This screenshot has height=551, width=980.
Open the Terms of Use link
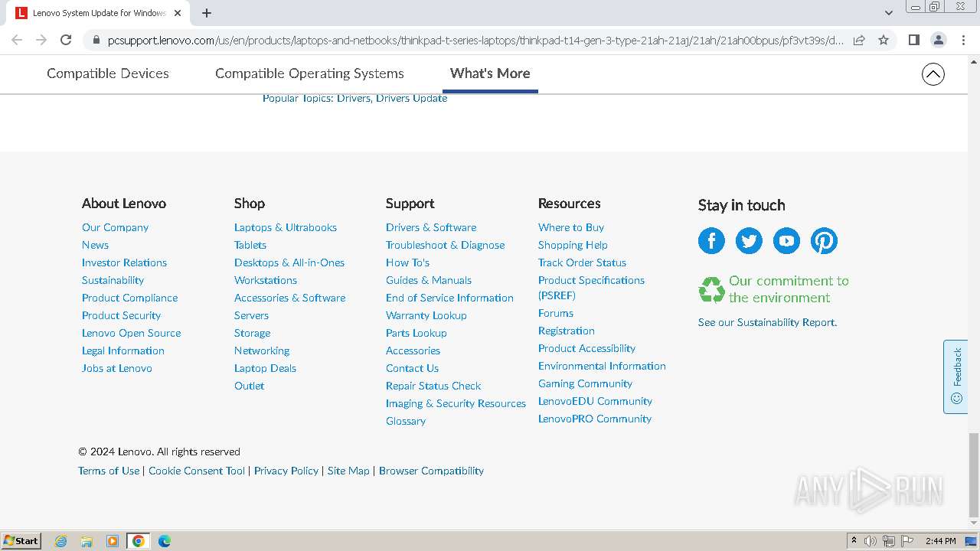click(109, 471)
